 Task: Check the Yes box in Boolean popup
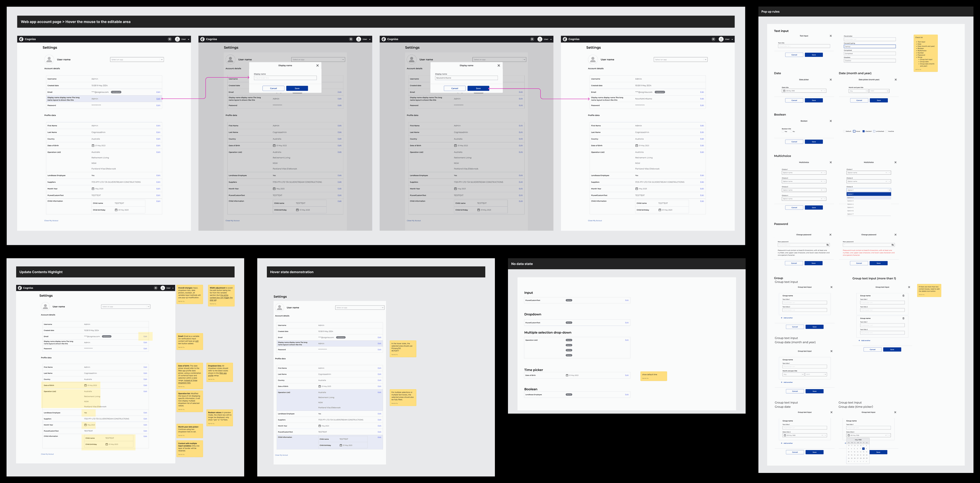pyautogui.click(x=783, y=132)
